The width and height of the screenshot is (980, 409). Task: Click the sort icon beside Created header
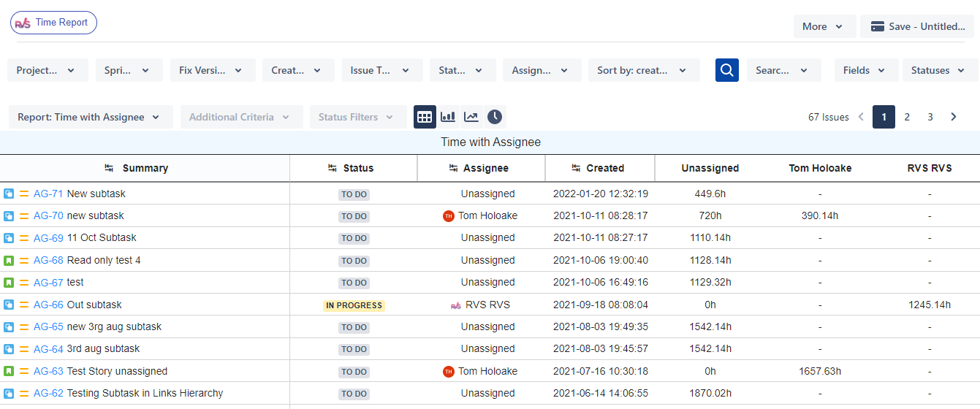[x=576, y=168]
